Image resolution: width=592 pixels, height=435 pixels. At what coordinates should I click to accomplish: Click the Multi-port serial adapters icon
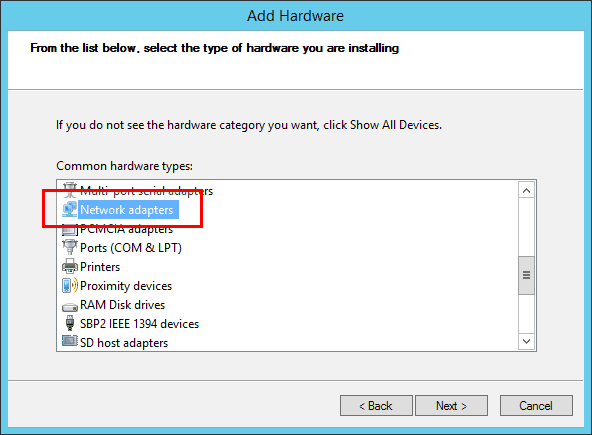[69, 190]
